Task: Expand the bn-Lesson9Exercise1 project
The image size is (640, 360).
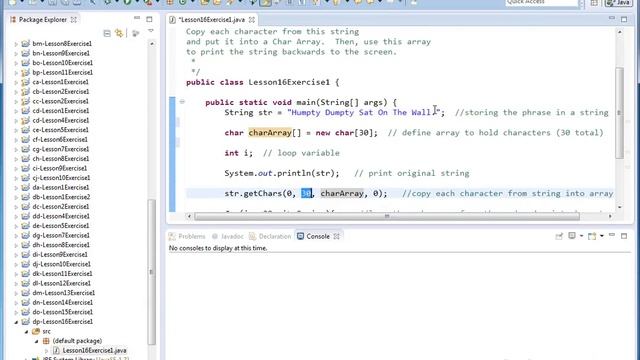Action: tap(16, 53)
